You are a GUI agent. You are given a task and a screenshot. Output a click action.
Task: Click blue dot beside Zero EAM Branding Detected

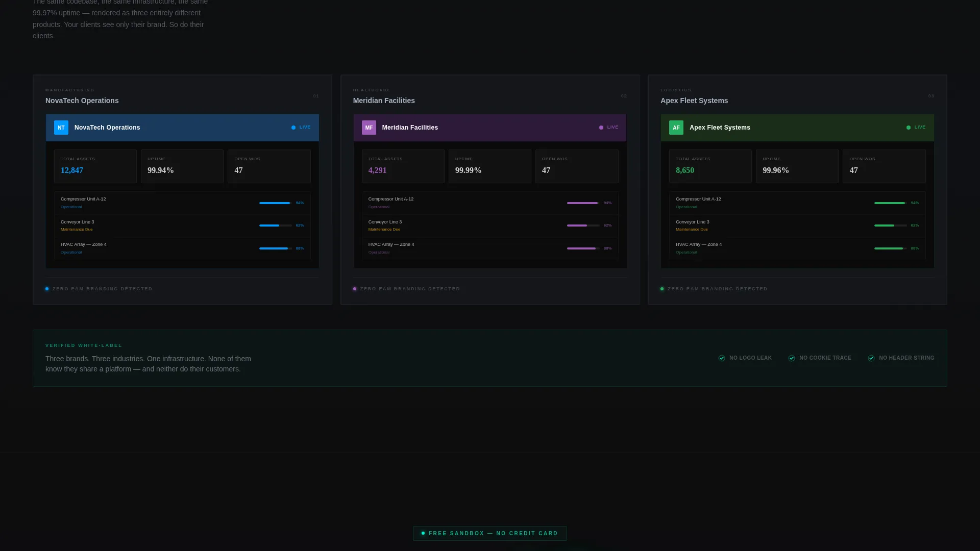(47, 289)
